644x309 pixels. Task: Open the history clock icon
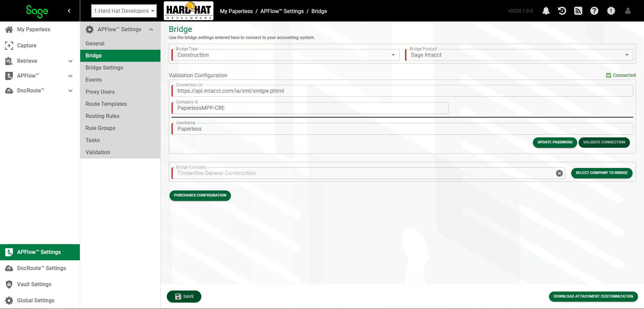[562, 11]
